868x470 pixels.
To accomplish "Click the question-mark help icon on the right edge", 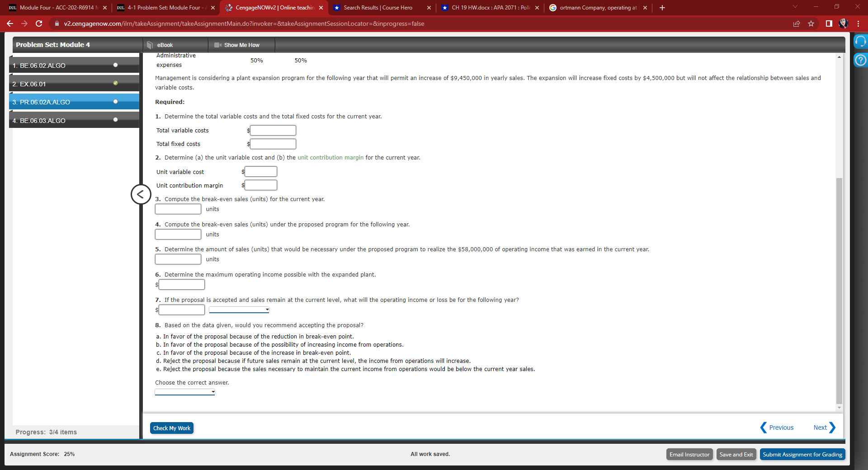I will 861,60.
